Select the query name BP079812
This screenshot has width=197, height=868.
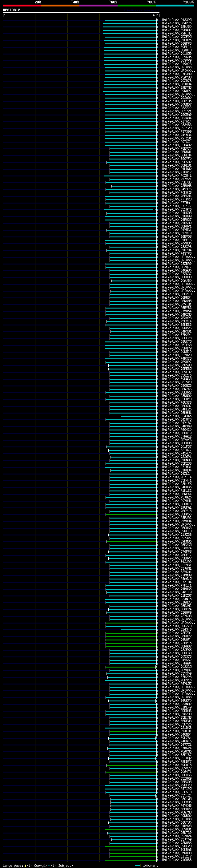(11, 10)
